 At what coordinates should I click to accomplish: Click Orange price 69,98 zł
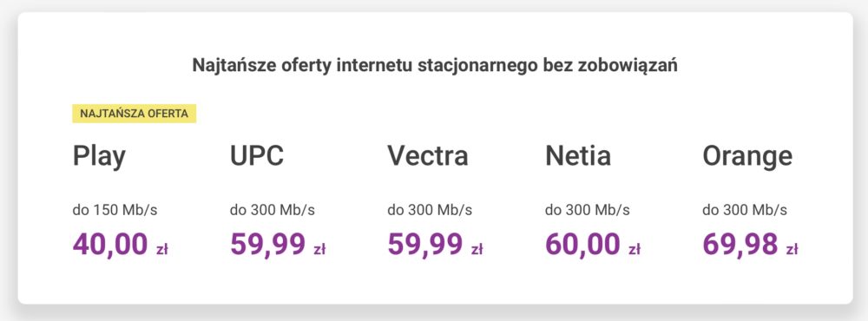pos(750,244)
